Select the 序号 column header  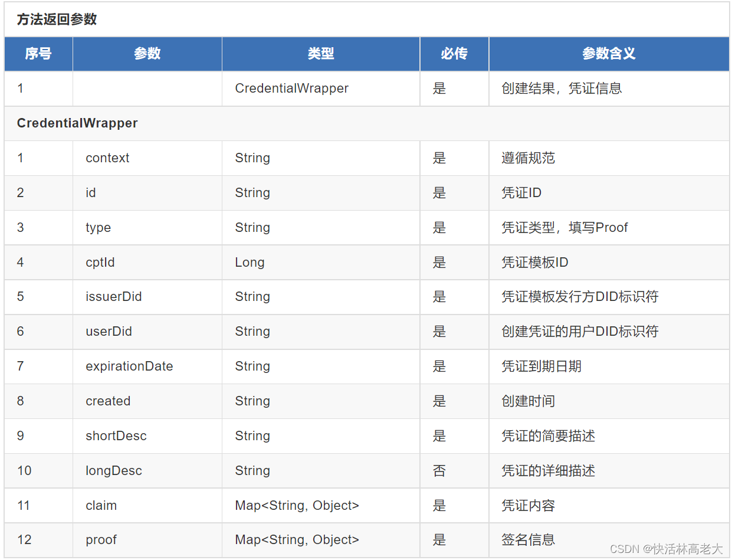pyautogui.click(x=38, y=54)
